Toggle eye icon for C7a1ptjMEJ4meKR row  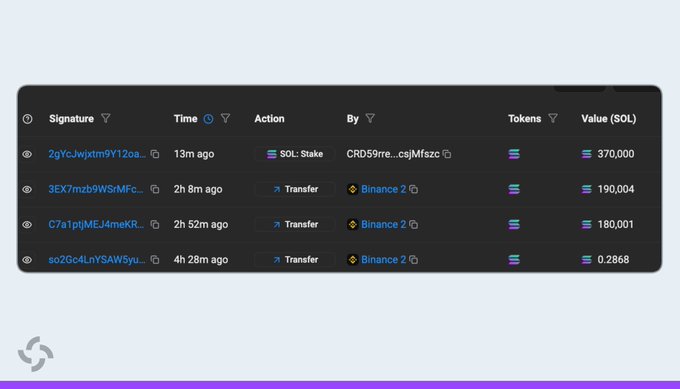tap(27, 225)
